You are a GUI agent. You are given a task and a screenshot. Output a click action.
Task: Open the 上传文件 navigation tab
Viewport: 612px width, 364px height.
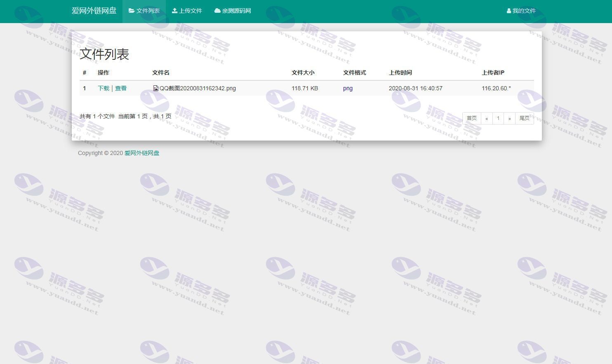coord(187,11)
